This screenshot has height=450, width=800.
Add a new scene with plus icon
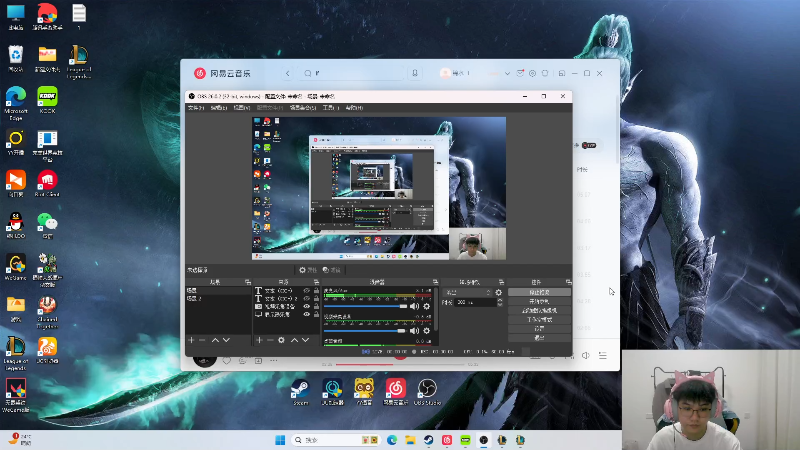tap(191, 340)
